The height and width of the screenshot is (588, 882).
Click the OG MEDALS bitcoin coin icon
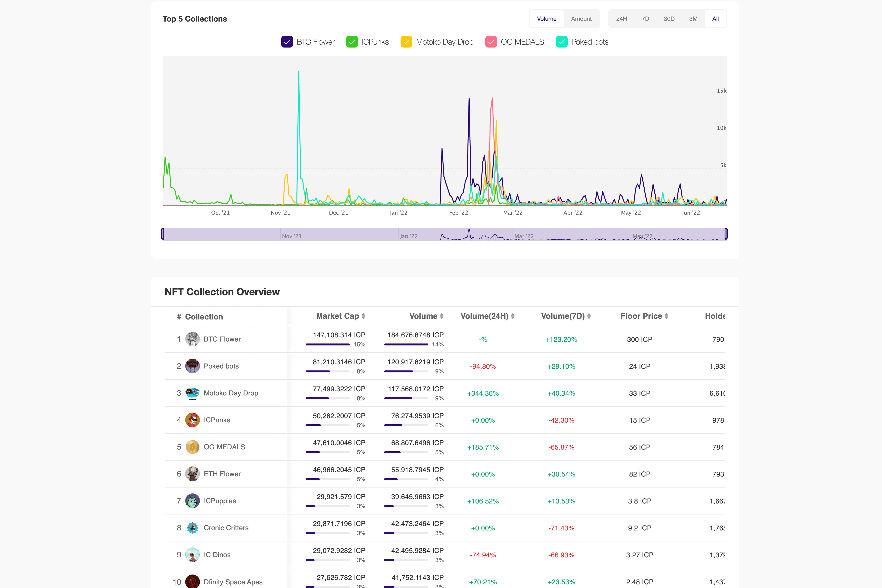(192, 447)
